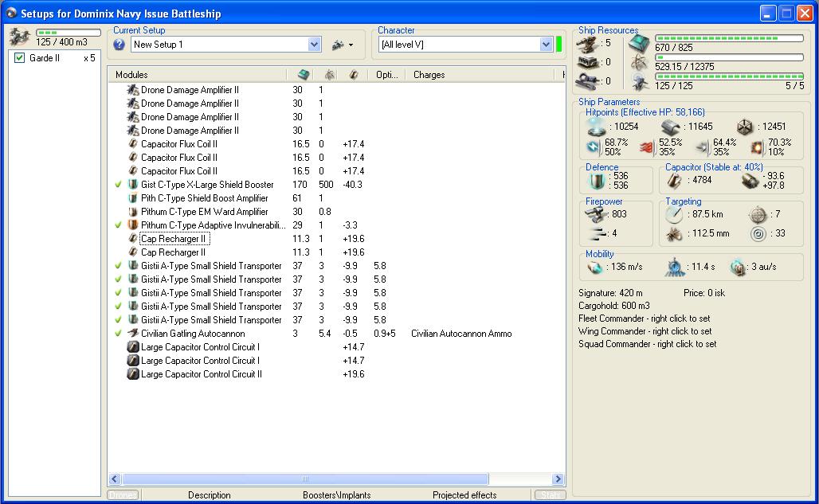
Task: Click the turret Firepower icon
Action: pyautogui.click(x=594, y=214)
